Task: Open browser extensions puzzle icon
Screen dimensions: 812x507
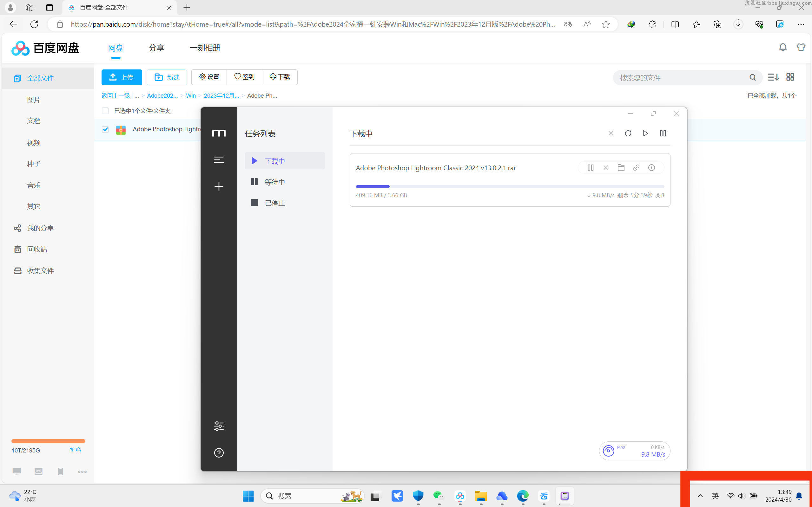Action: click(x=652, y=24)
